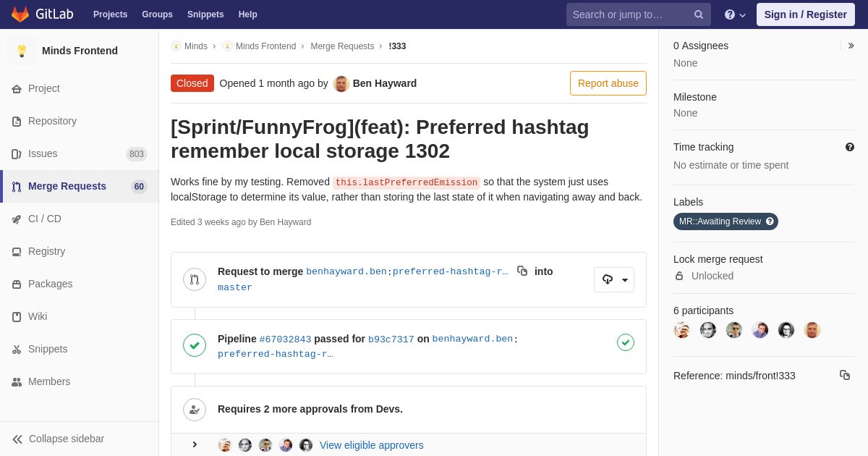
Task: Click the 803 issues count badge
Action: click(x=137, y=154)
